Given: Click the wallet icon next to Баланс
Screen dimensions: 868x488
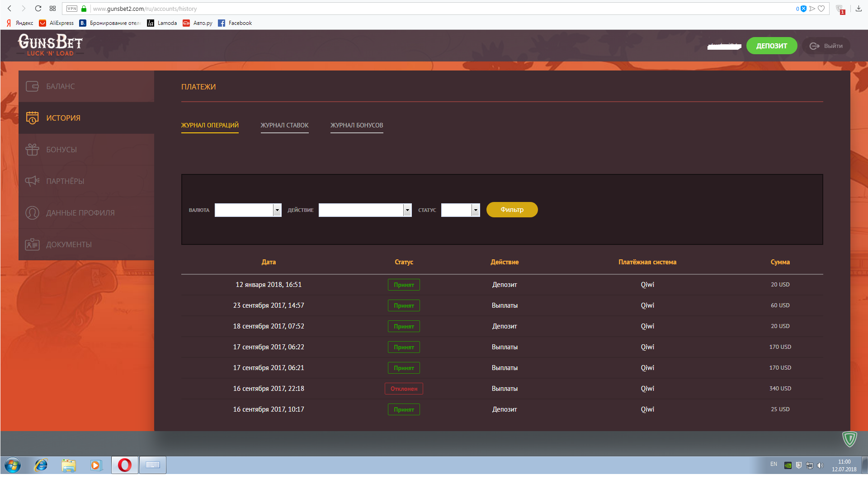Looking at the screenshot, I should 32,86.
